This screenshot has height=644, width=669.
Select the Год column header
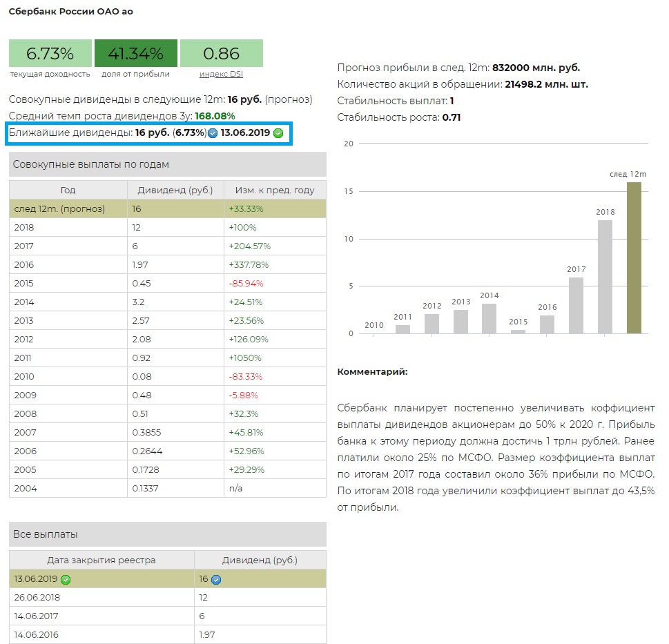68,190
